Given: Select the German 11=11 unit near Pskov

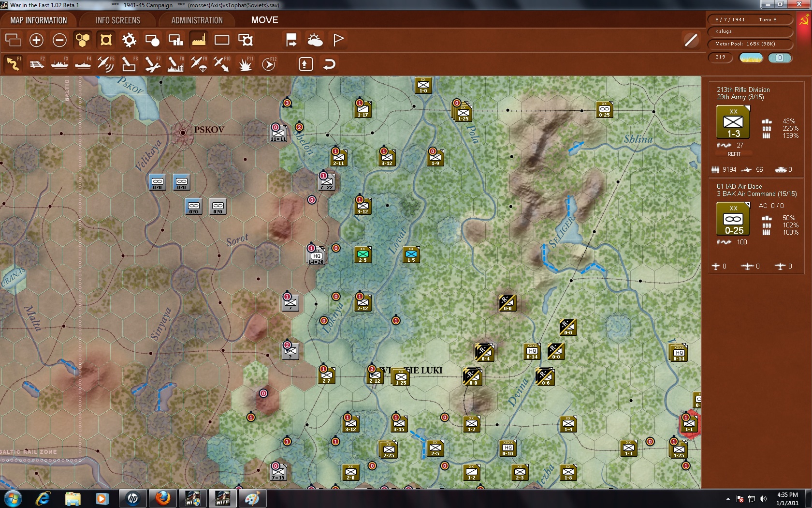Looking at the screenshot, I should point(278,133).
